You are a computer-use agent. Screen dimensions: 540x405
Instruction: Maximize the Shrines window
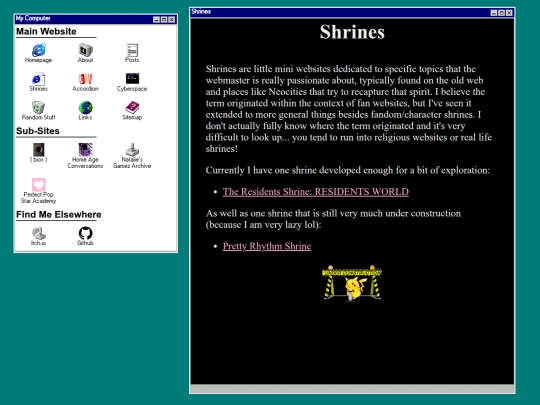click(x=501, y=13)
